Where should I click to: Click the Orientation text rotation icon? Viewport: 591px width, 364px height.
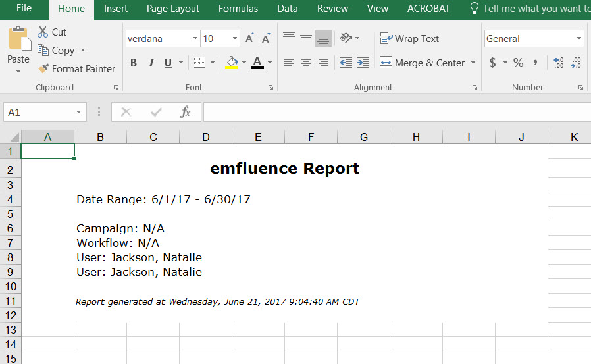click(346, 38)
